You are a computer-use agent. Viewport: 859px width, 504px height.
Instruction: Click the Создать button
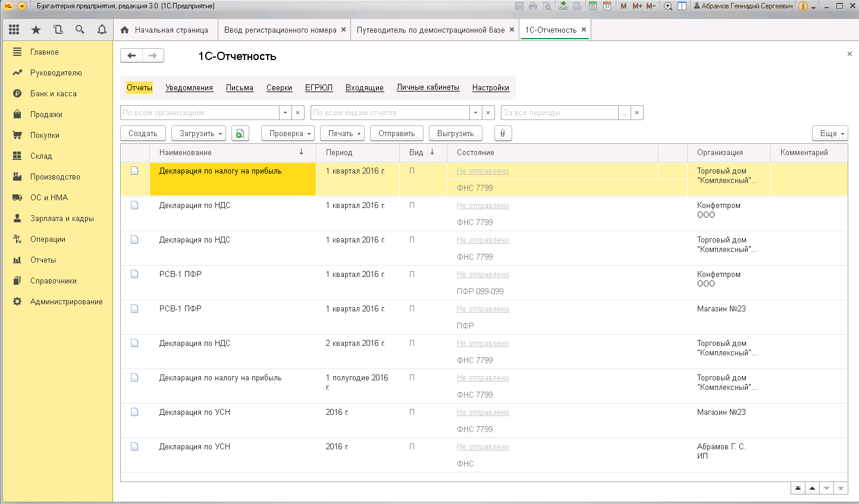coord(143,134)
